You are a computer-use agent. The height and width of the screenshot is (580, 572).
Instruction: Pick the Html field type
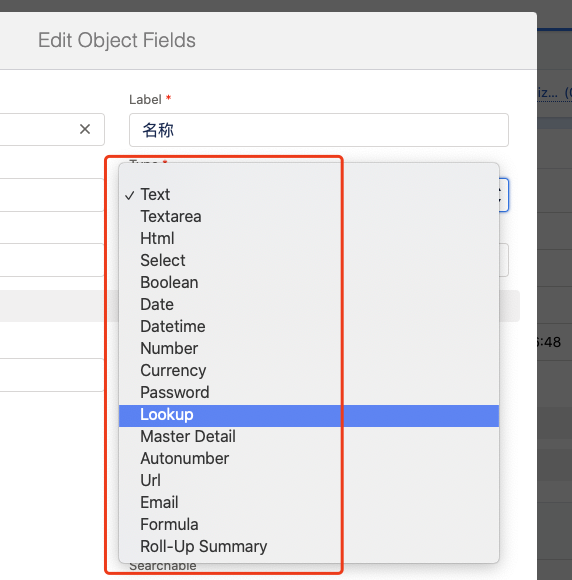pyautogui.click(x=309, y=239)
